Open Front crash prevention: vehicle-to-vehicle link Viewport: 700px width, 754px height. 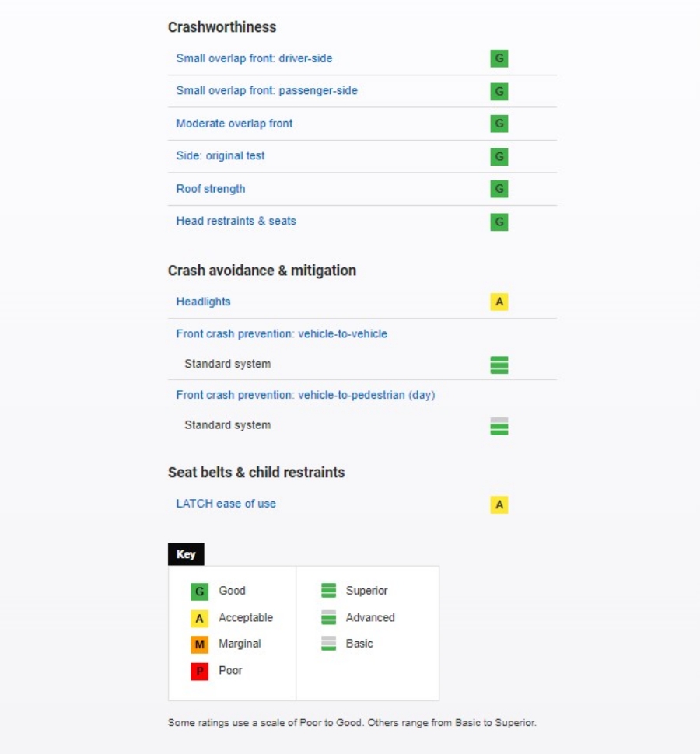(282, 333)
